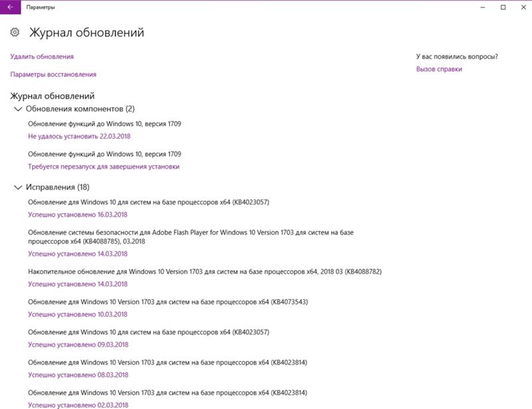Screen dimensions: 532x409
Task: Click the Журнал обновлений page title
Action: pyautogui.click(x=86, y=32)
